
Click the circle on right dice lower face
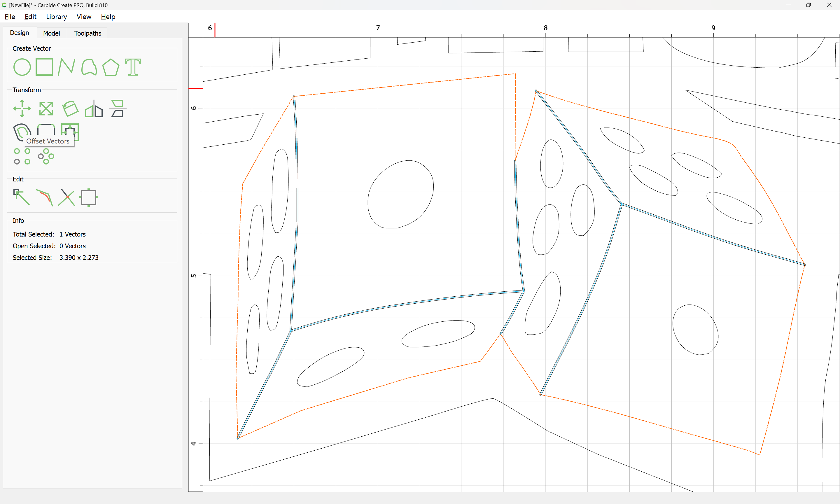point(695,329)
